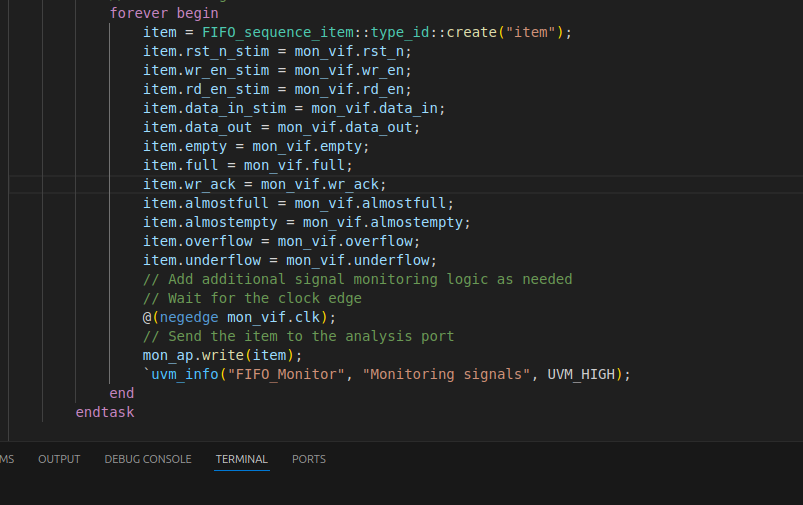Open the OUTPUT panel tab

click(59, 459)
